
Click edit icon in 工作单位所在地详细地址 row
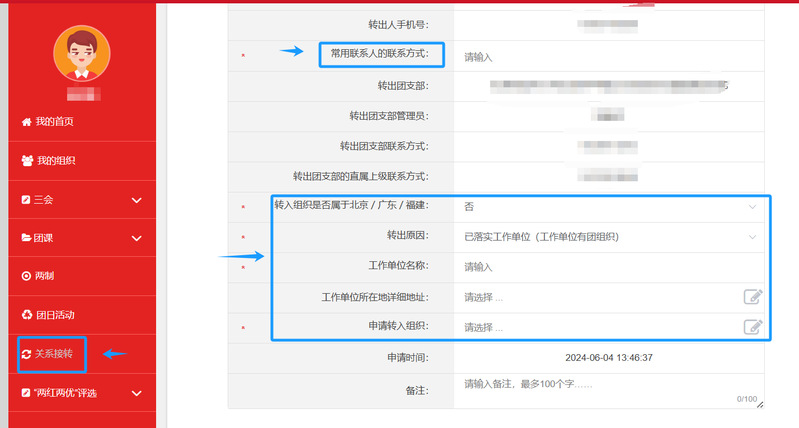[752, 296]
